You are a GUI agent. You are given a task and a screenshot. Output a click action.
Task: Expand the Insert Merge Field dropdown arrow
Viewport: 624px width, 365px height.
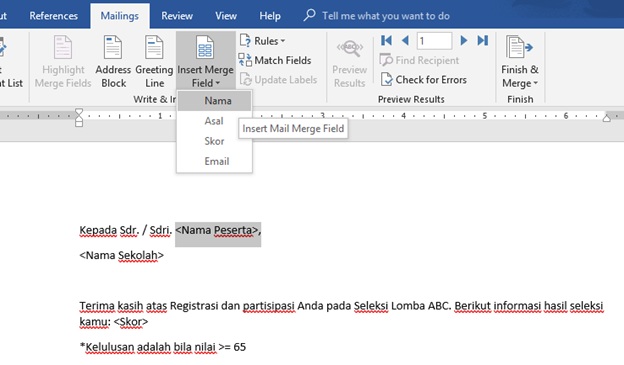tap(218, 83)
